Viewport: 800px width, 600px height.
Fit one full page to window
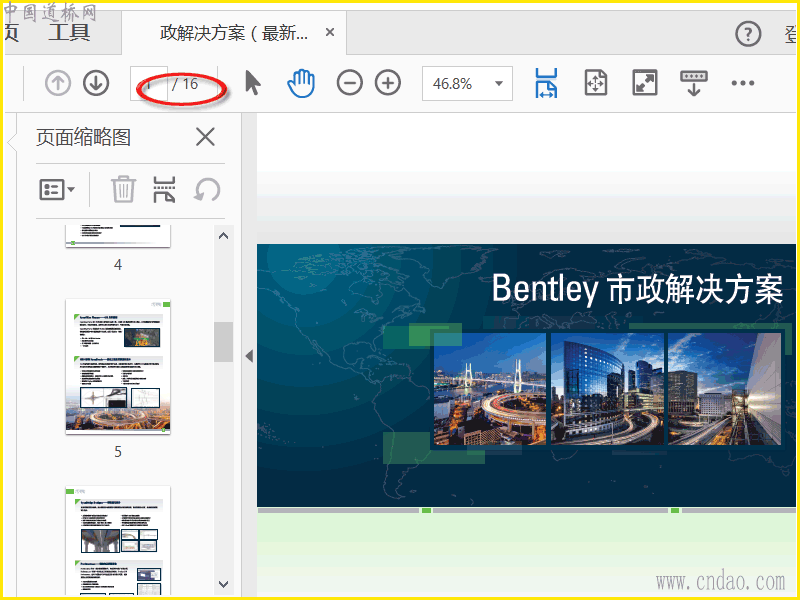595,83
